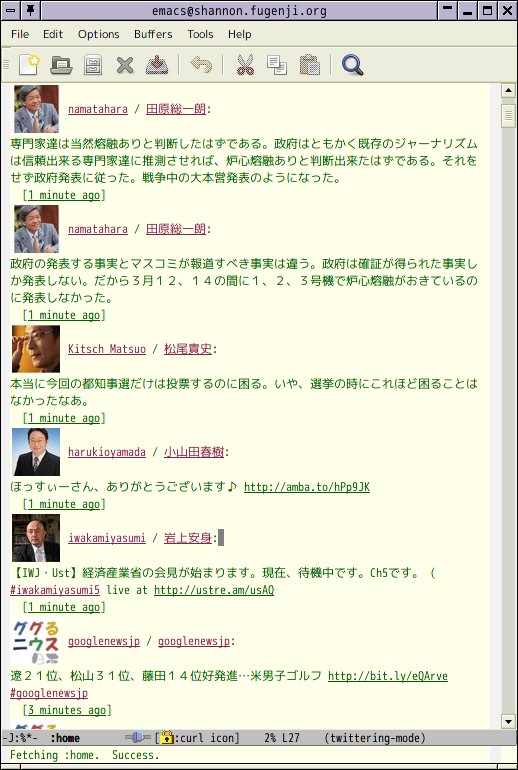Screen dimensions: 518x770
Task: Open the Options menu
Action: 99,34
